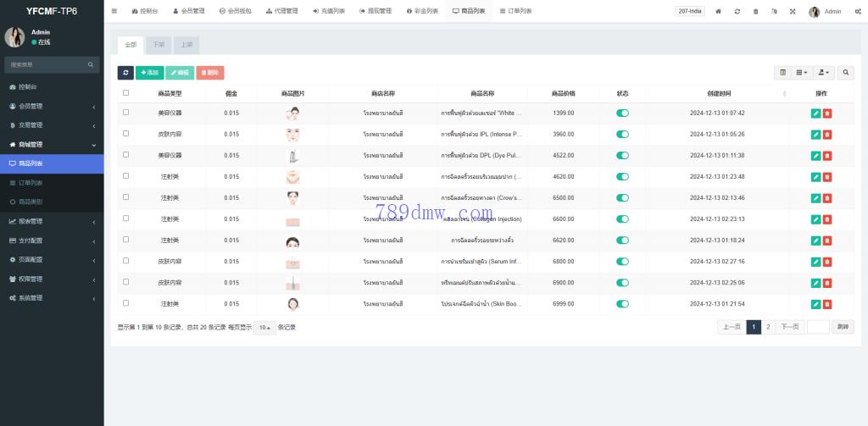
Task: Toggle fullscreen using the expand icon
Action: click(x=793, y=11)
